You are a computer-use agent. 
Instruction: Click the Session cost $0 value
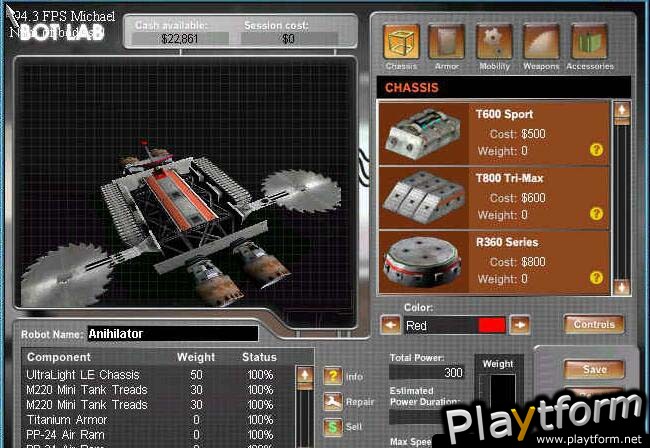click(x=289, y=39)
